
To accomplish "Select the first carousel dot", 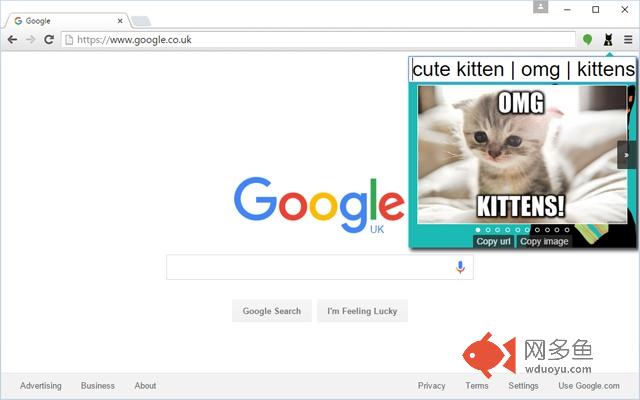I will pos(478,230).
